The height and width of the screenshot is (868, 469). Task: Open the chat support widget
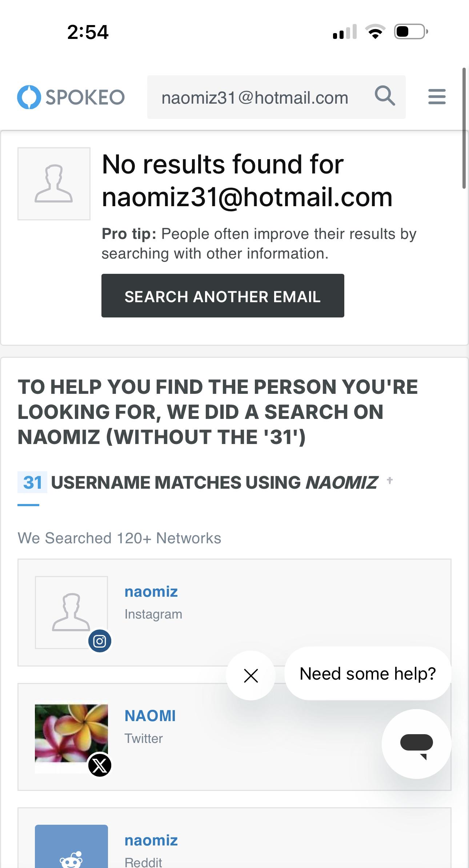pyautogui.click(x=416, y=744)
